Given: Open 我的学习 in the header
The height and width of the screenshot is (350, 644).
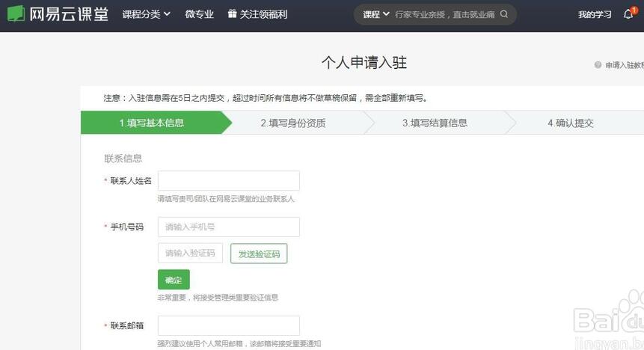Looking at the screenshot, I should [x=595, y=14].
